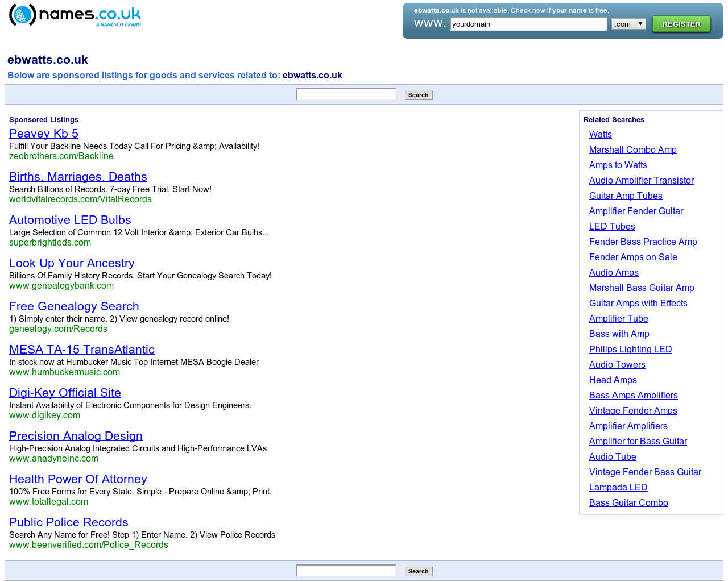The image size is (728, 582).
Task: Open Health Power Of Attorney listing
Action: point(78,479)
